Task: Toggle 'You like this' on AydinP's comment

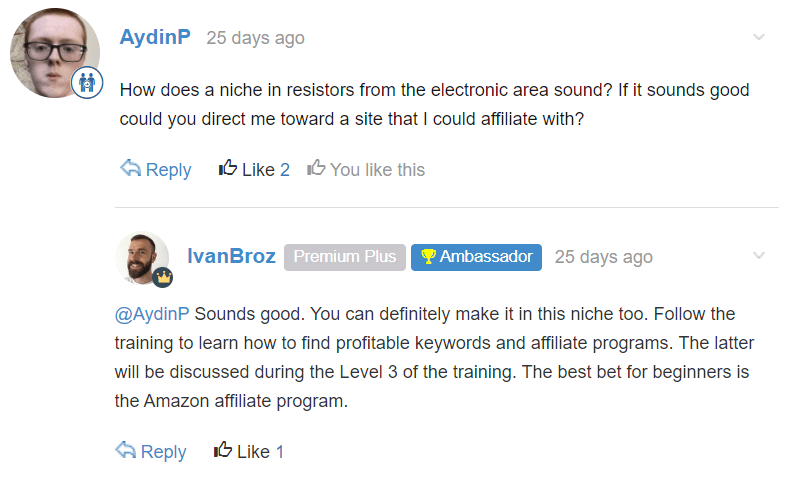Action: [366, 169]
